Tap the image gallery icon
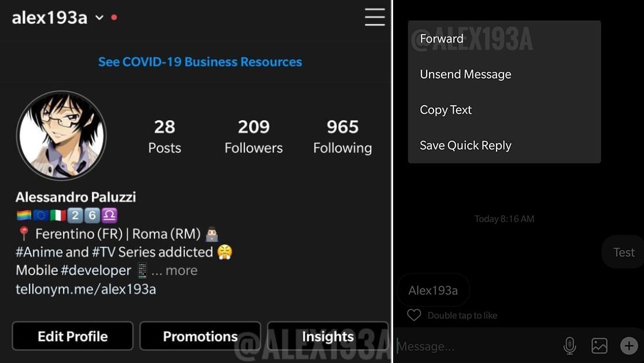The image size is (644, 363). (x=599, y=346)
